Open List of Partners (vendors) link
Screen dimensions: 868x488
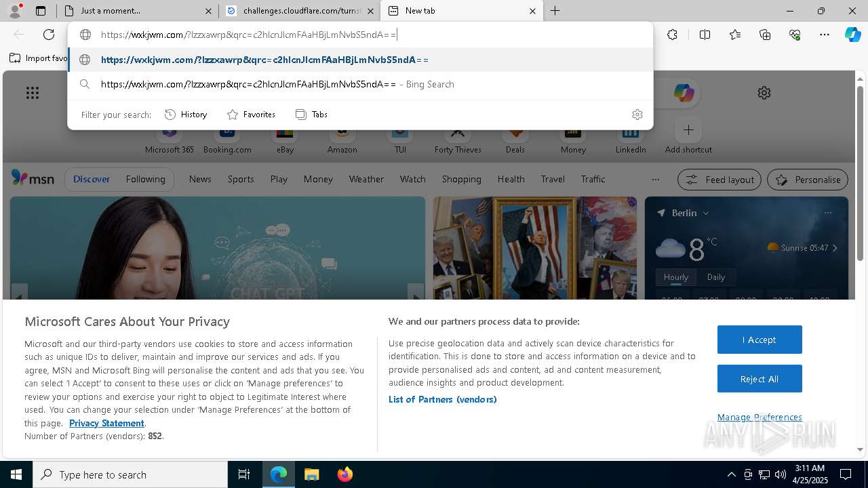click(x=443, y=399)
